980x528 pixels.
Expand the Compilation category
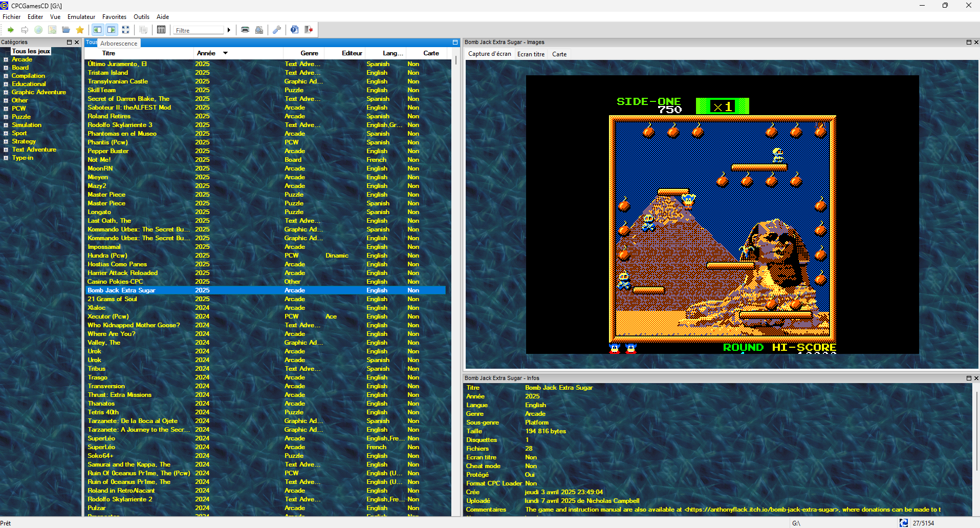coord(6,76)
